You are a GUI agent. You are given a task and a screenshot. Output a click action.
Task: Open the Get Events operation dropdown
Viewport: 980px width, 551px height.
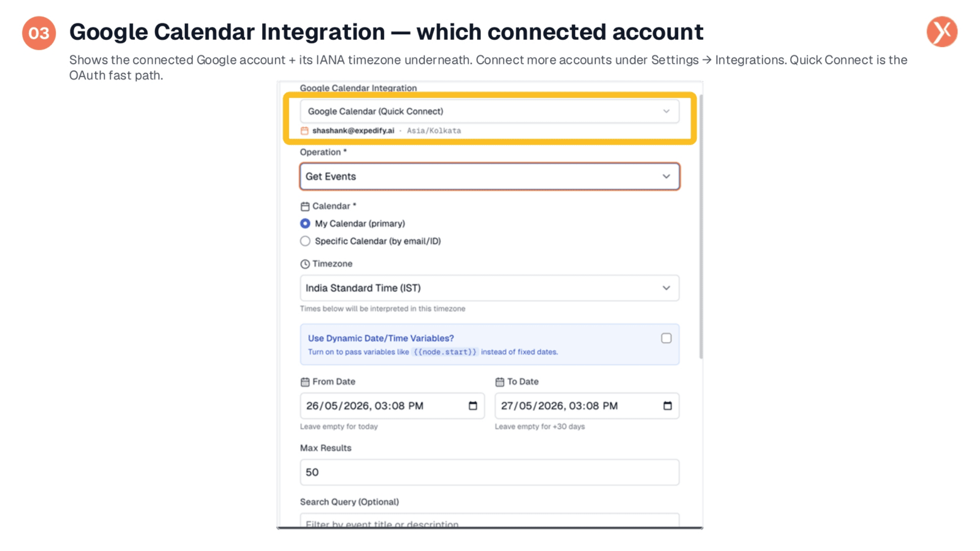489,176
